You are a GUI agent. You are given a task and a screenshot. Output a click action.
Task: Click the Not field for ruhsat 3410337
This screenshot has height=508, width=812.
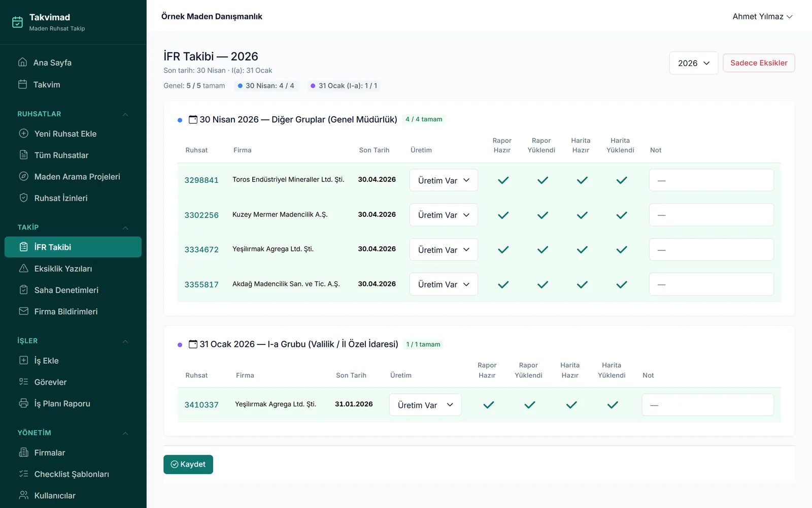click(708, 405)
